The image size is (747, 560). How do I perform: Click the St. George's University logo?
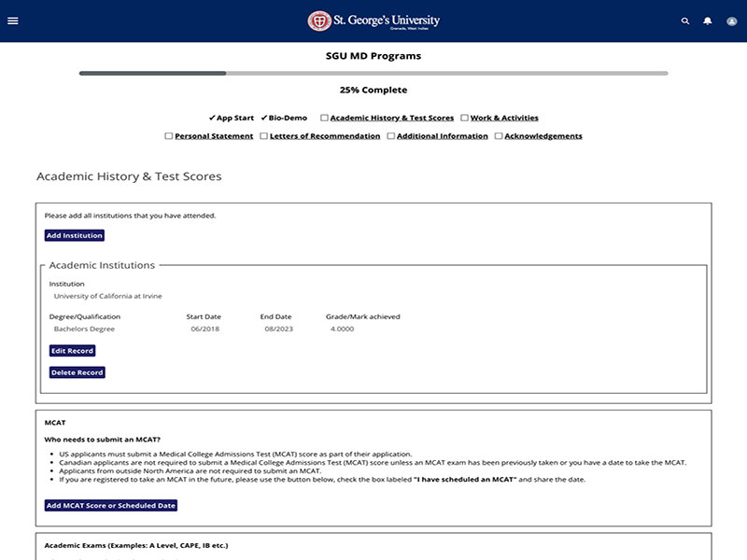pyautogui.click(x=373, y=21)
